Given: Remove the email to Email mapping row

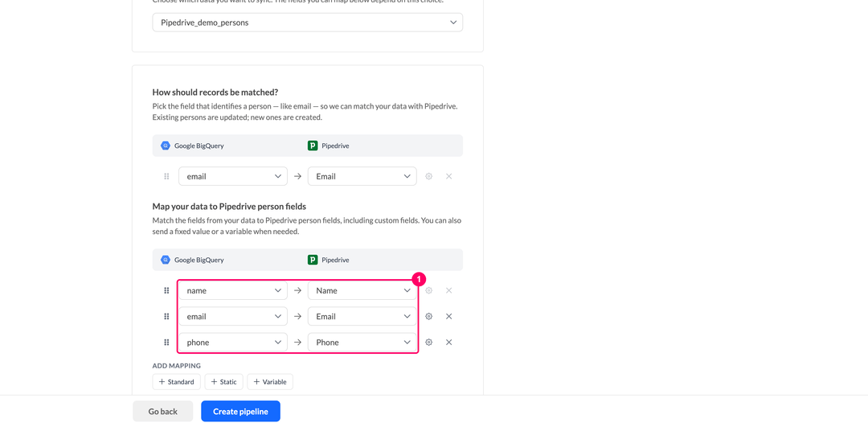Looking at the screenshot, I should pyautogui.click(x=449, y=316).
